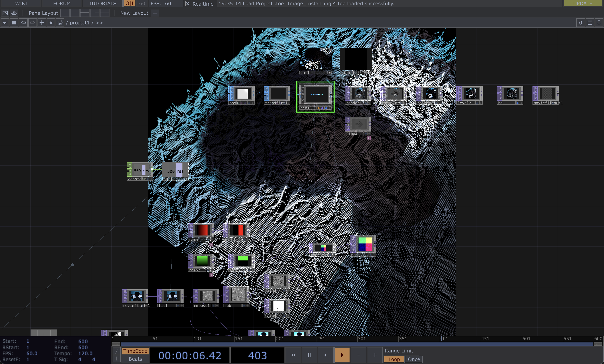This screenshot has height=364, width=604.
Task: Click the play reverse arrow button
Action: click(325, 355)
